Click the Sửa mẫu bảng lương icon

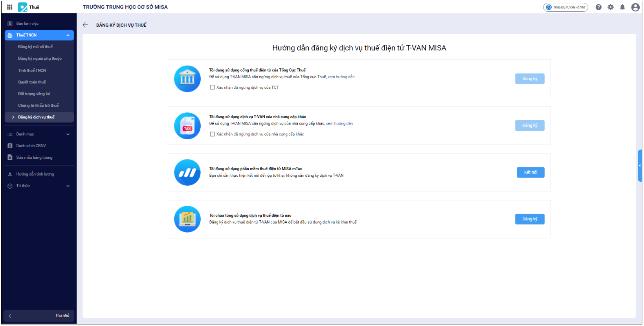10,158
